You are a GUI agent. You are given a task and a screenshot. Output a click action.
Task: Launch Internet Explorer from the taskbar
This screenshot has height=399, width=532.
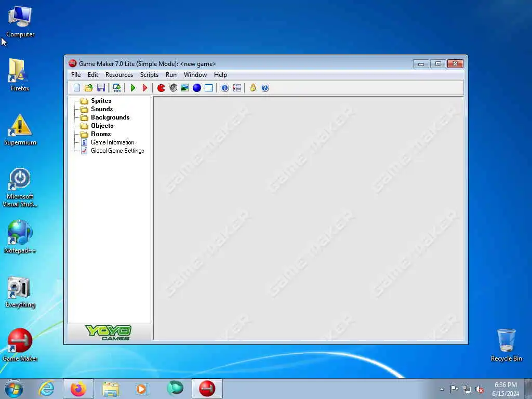46,389
